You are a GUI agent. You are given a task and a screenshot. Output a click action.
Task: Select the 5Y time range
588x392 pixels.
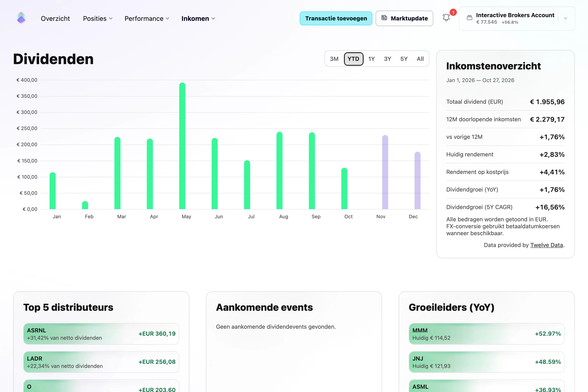click(404, 59)
